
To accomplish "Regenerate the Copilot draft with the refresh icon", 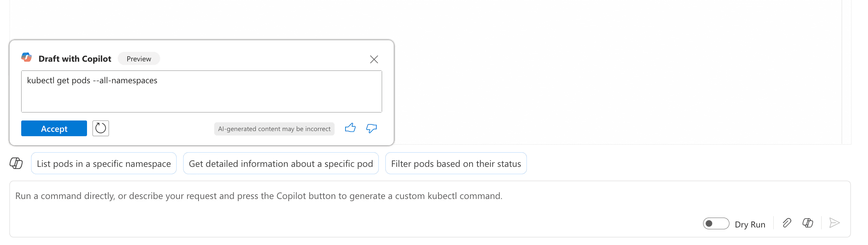I will pos(101,128).
